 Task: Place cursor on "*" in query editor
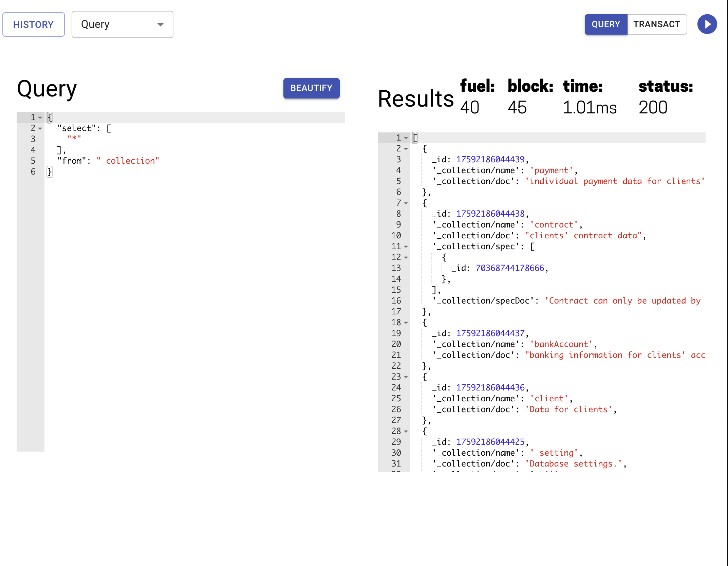[x=74, y=138]
